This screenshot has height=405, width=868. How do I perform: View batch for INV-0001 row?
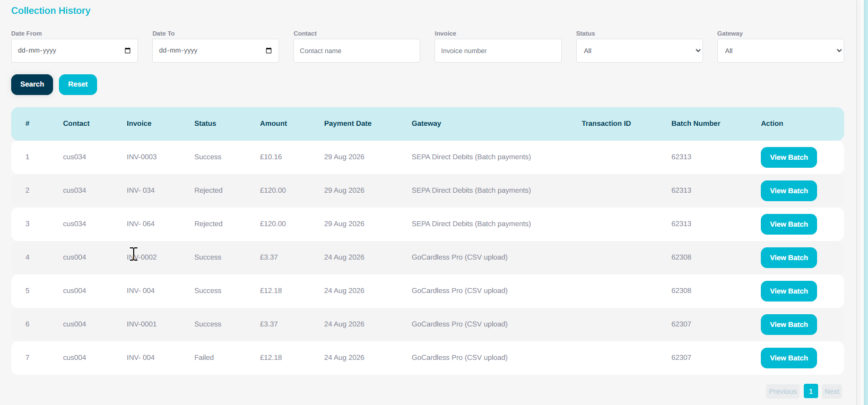789,324
